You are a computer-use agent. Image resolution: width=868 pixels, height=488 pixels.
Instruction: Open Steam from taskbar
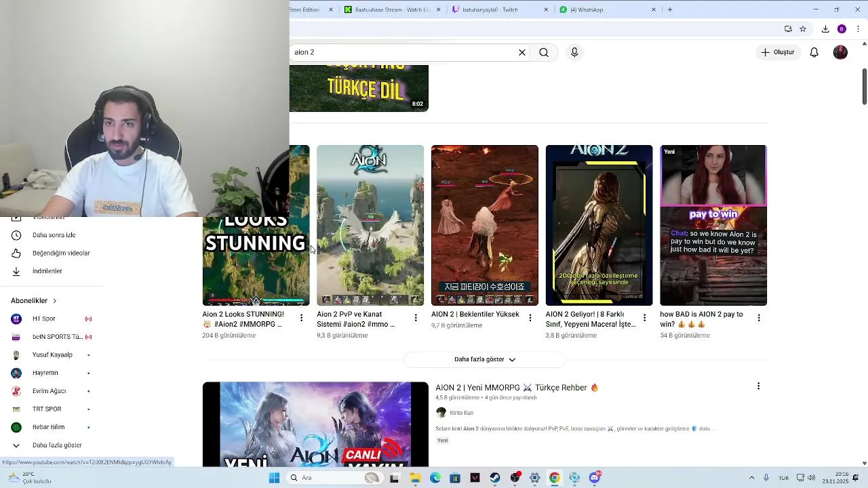(495, 478)
